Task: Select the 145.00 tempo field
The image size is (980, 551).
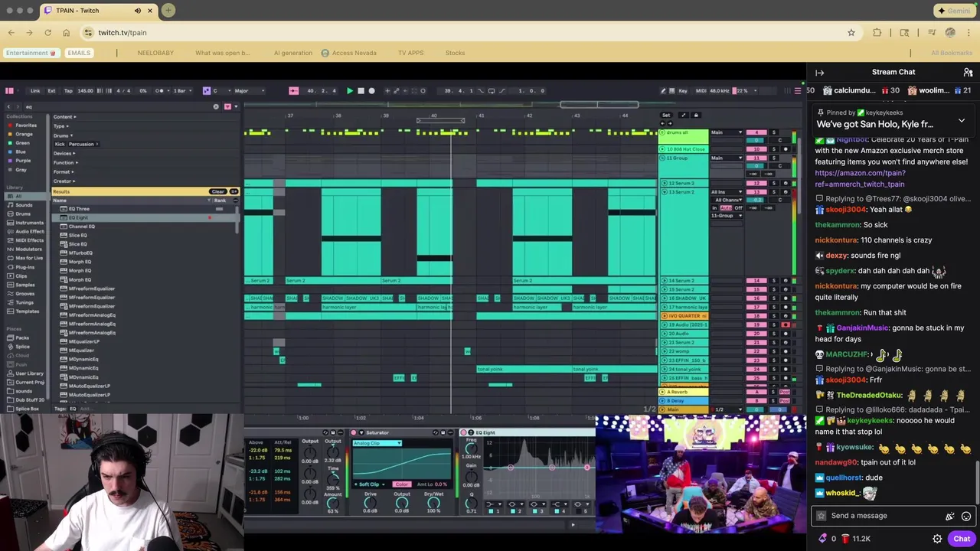Action: [x=85, y=91]
